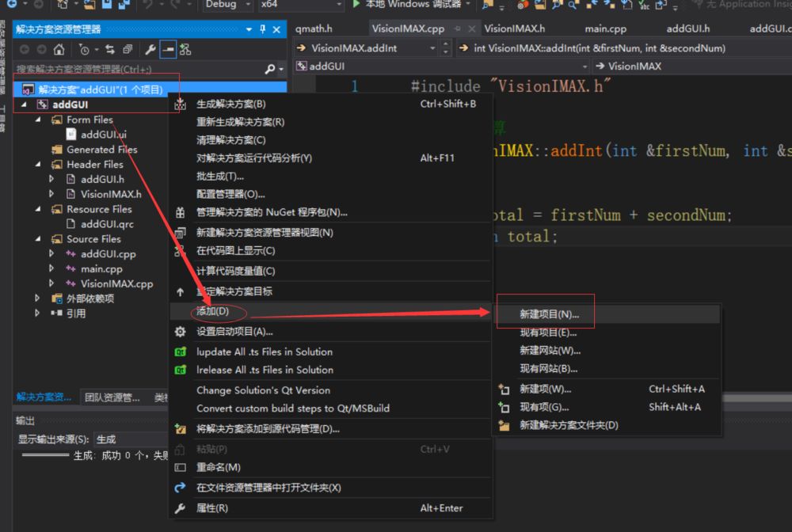Click the Save All toolbar icon

124,6
